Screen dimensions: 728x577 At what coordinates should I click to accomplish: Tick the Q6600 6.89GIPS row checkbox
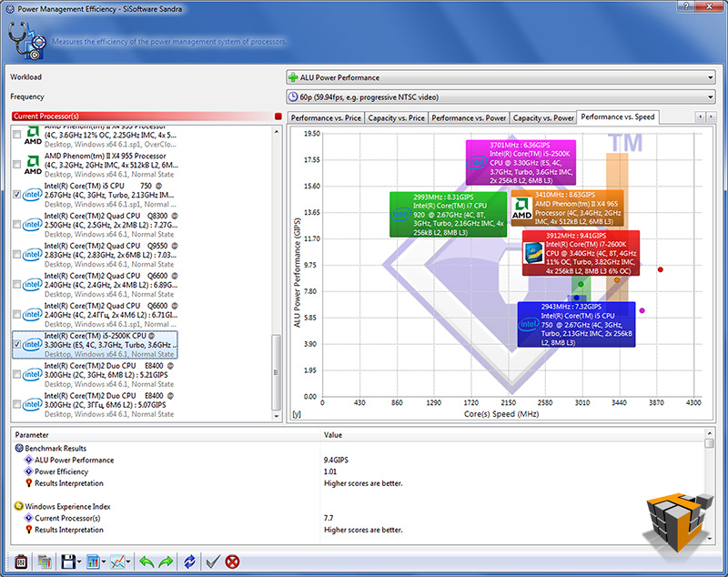tap(16, 285)
